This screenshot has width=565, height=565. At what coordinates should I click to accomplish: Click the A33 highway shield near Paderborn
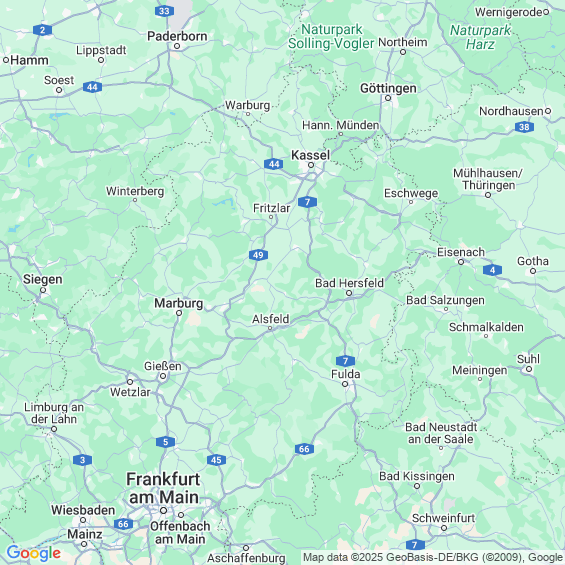pyautogui.click(x=164, y=11)
